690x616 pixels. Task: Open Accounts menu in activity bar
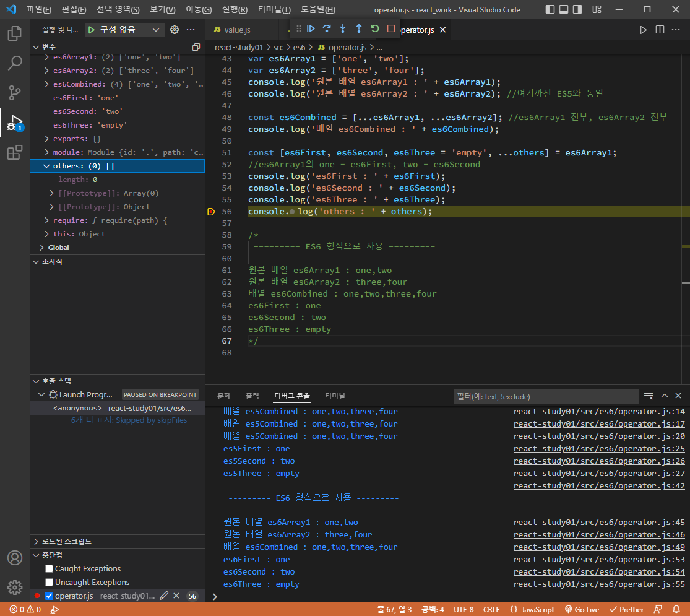(x=14, y=558)
